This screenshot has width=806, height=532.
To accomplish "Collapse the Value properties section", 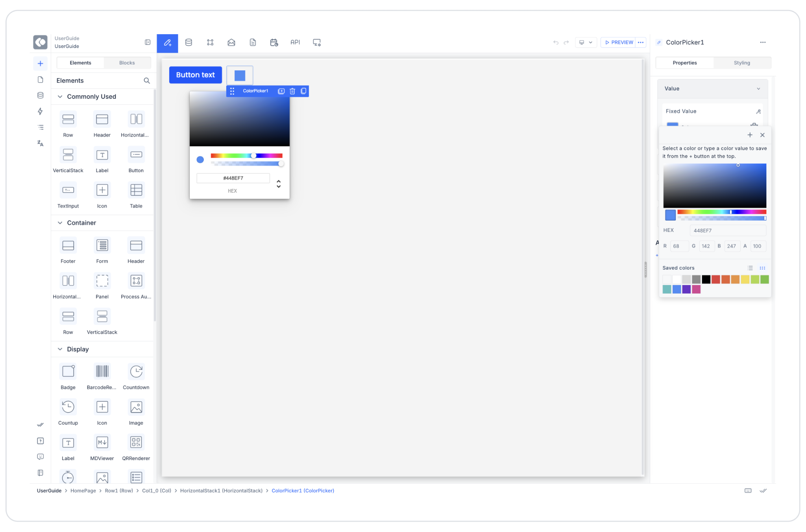I will tap(758, 89).
